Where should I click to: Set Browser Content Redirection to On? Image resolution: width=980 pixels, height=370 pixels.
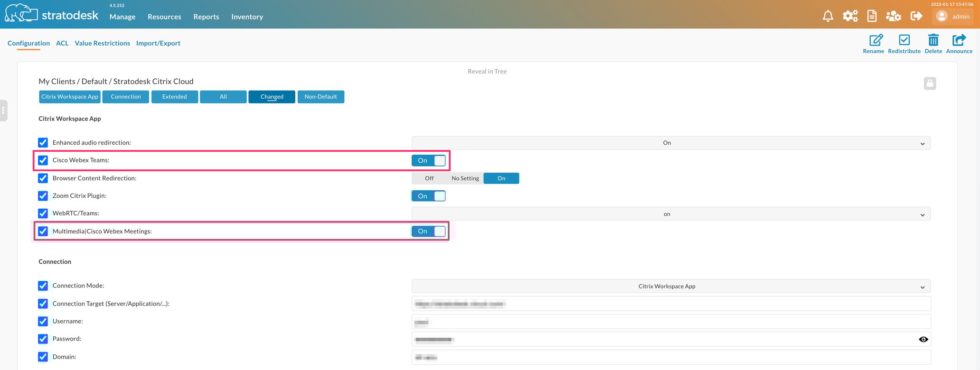501,178
